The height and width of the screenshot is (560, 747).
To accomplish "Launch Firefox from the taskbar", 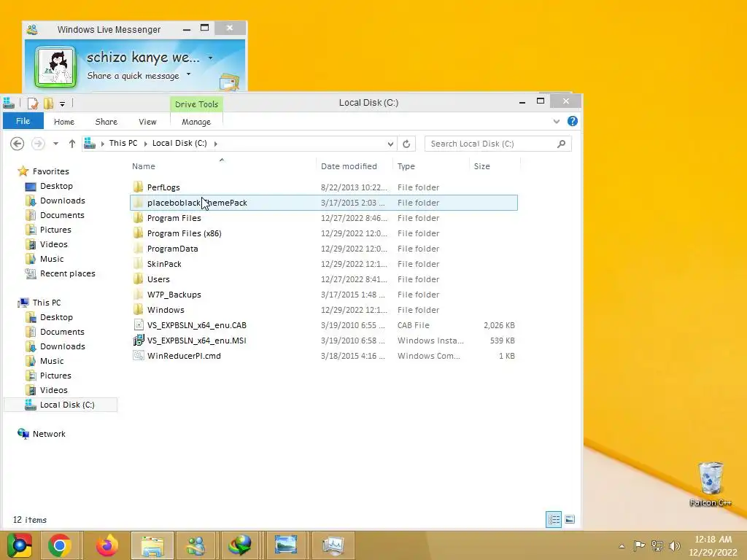I will click(107, 545).
